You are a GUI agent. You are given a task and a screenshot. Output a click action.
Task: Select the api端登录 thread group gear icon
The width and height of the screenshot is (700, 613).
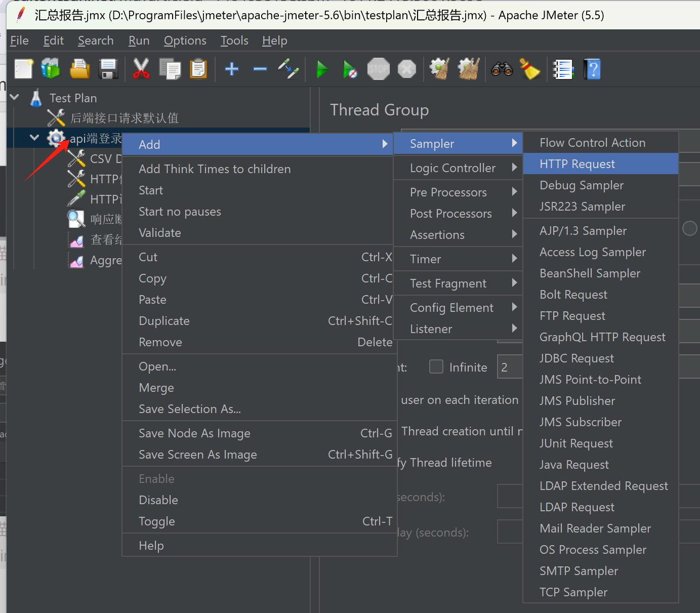(x=56, y=138)
